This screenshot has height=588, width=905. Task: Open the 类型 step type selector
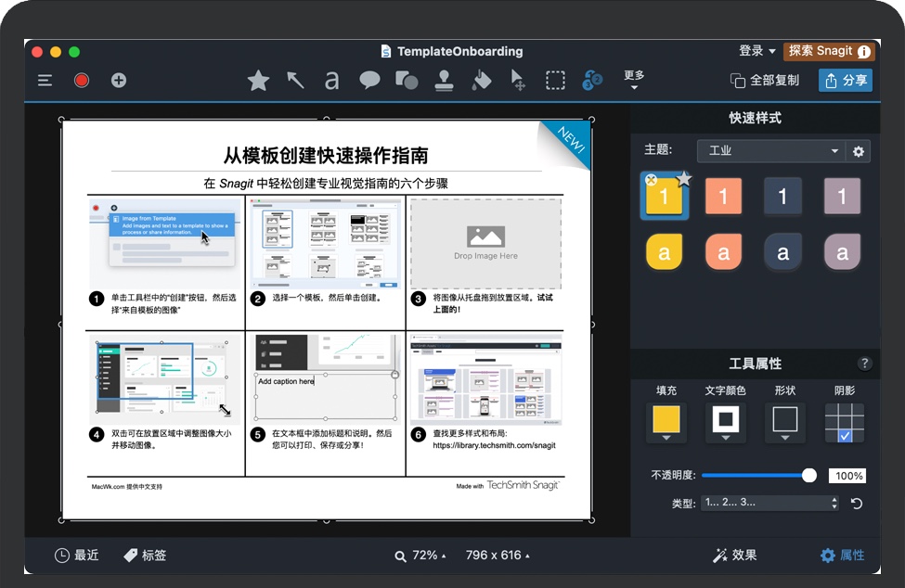click(770, 503)
